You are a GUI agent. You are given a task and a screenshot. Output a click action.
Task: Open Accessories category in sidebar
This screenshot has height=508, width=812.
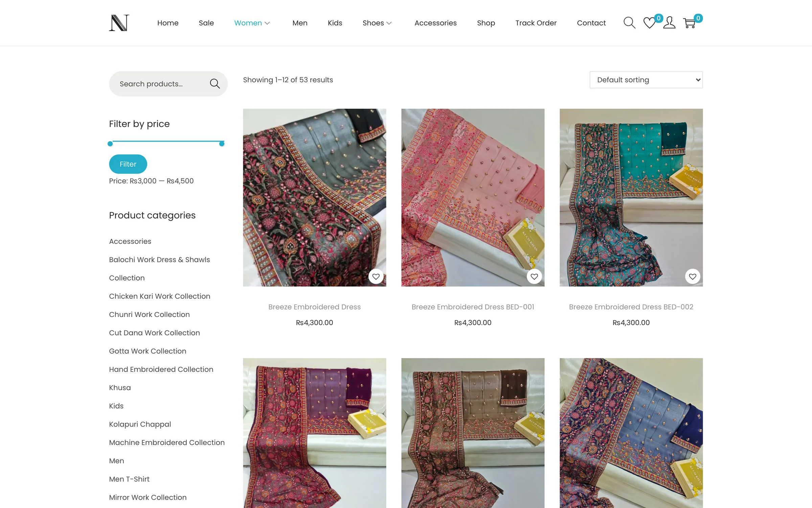pyautogui.click(x=130, y=241)
